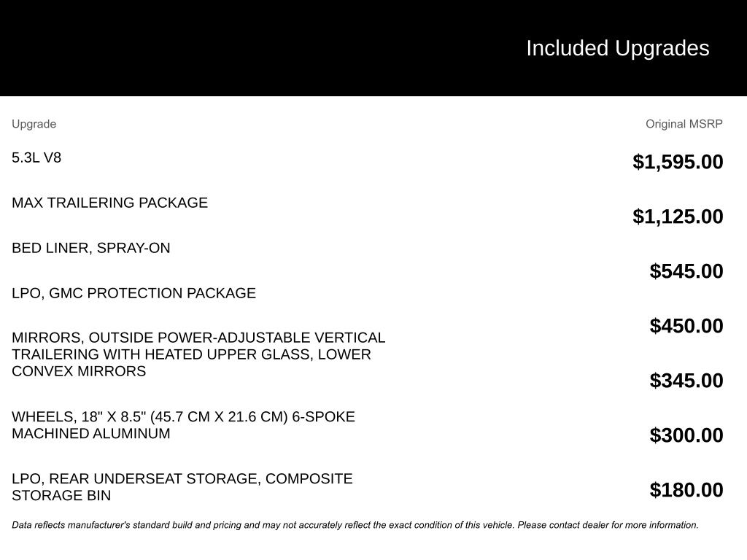Select the $345.00 MSRP value
The width and height of the screenshot is (747, 560).
[x=686, y=381]
